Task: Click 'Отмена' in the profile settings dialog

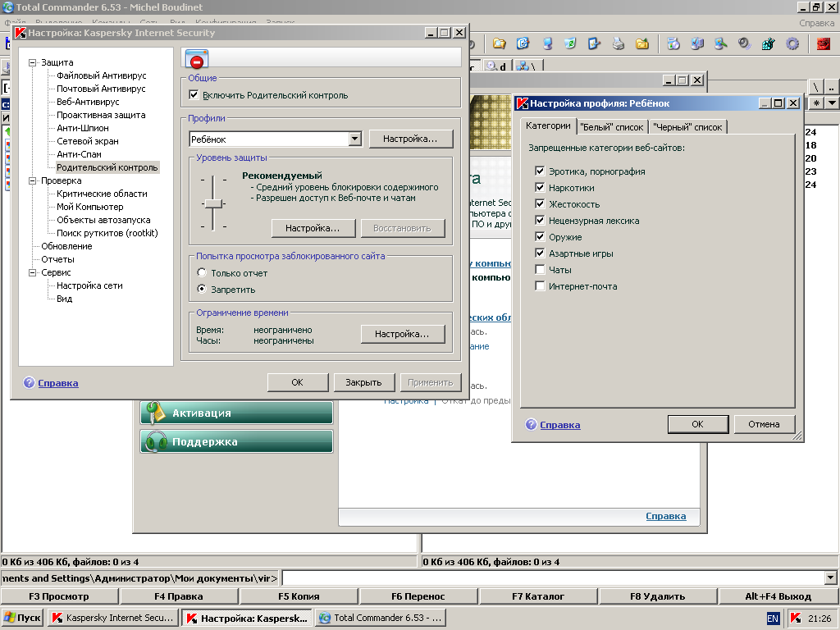Action: (x=764, y=424)
